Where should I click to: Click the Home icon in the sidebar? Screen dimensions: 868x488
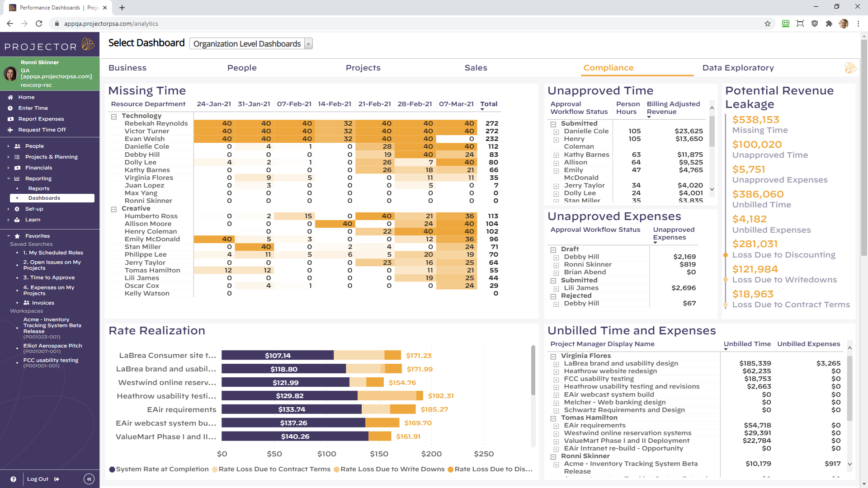coord(11,97)
